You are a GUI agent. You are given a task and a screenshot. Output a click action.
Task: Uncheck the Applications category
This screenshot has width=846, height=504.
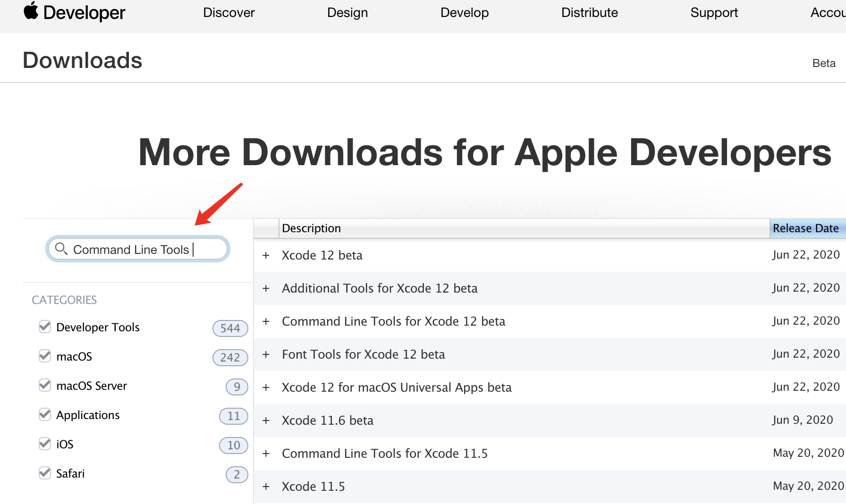(45, 414)
